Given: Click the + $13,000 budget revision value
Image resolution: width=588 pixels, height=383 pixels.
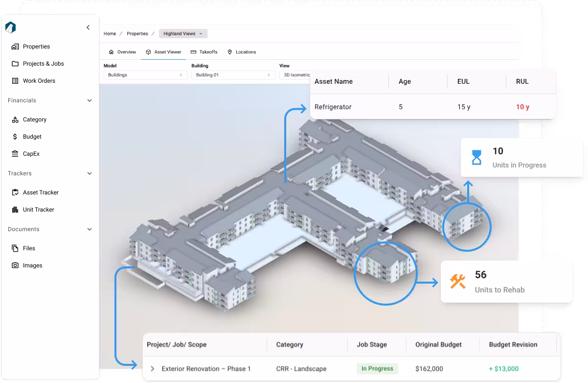Looking at the screenshot, I should 504,369.
